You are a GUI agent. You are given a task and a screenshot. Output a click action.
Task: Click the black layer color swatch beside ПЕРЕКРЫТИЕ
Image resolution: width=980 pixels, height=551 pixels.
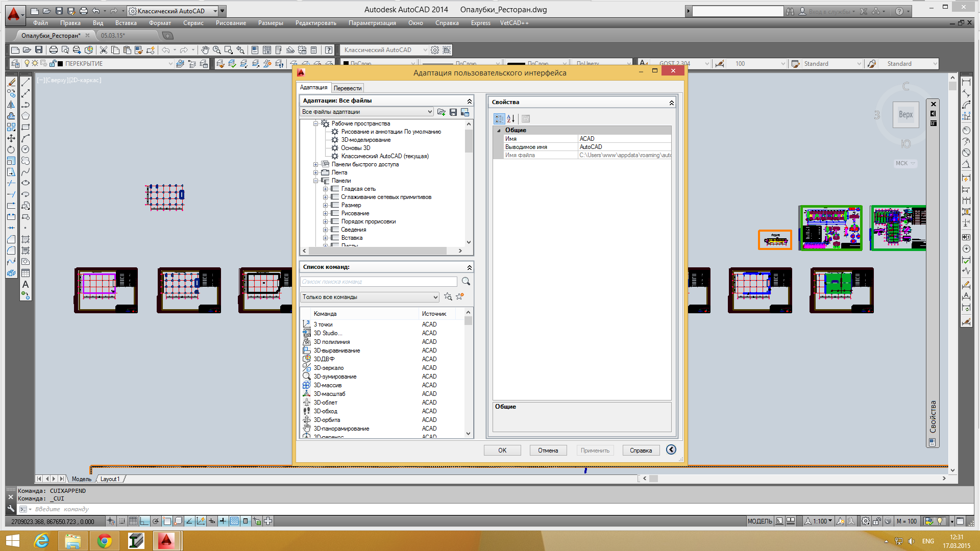61,64
